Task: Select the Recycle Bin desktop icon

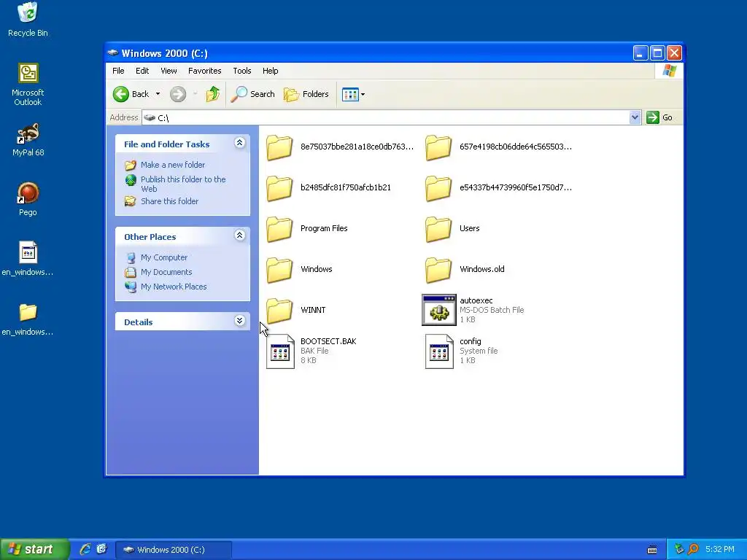Action: pos(28,20)
